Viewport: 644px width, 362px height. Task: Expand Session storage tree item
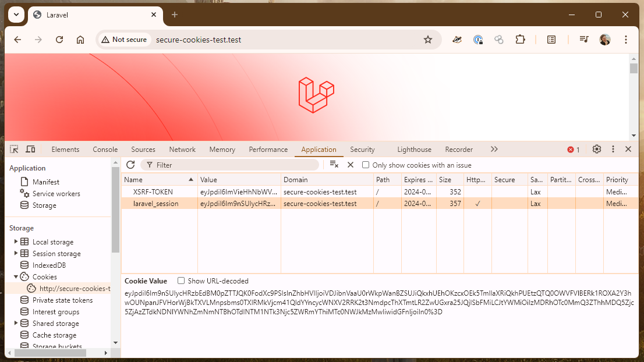coord(16,253)
